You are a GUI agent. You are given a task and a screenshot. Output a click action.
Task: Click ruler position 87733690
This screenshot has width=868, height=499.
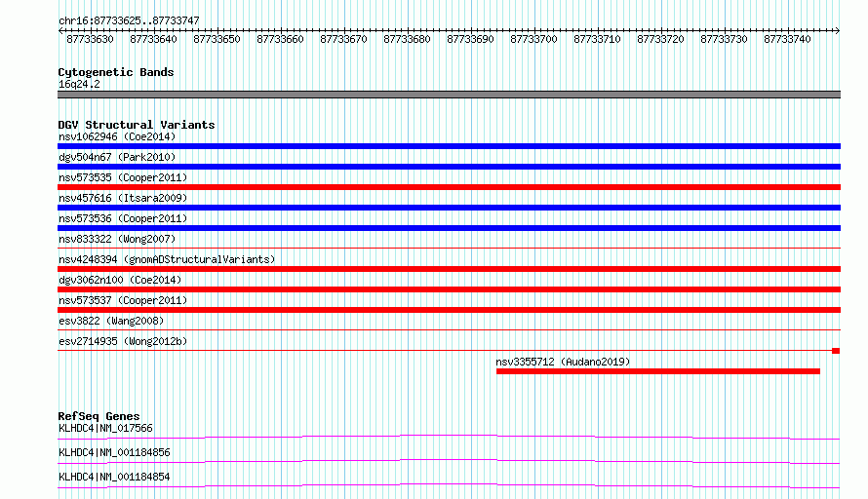click(470, 39)
